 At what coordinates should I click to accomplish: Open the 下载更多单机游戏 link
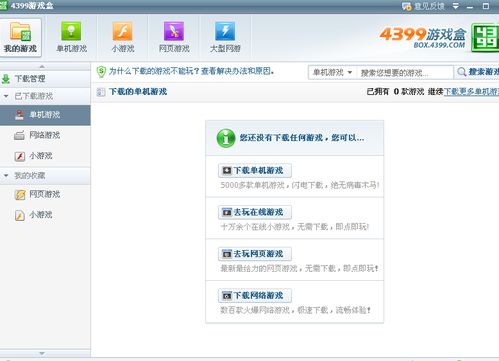pyautogui.click(x=471, y=92)
